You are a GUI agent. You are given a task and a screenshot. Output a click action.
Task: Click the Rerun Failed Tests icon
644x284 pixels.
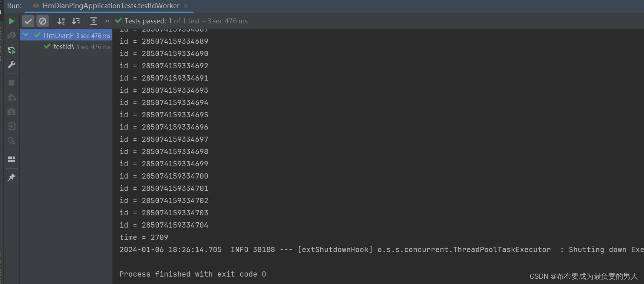pos(11,36)
